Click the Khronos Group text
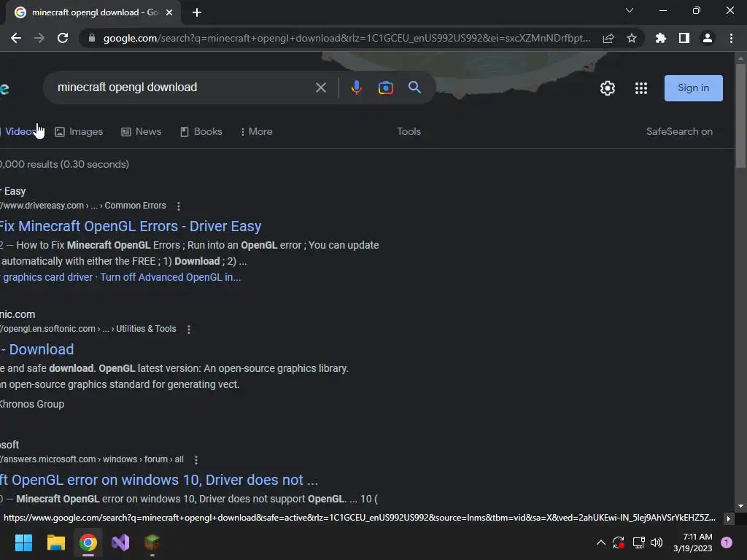Image resolution: width=747 pixels, height=560 pixels. (32, 404)
